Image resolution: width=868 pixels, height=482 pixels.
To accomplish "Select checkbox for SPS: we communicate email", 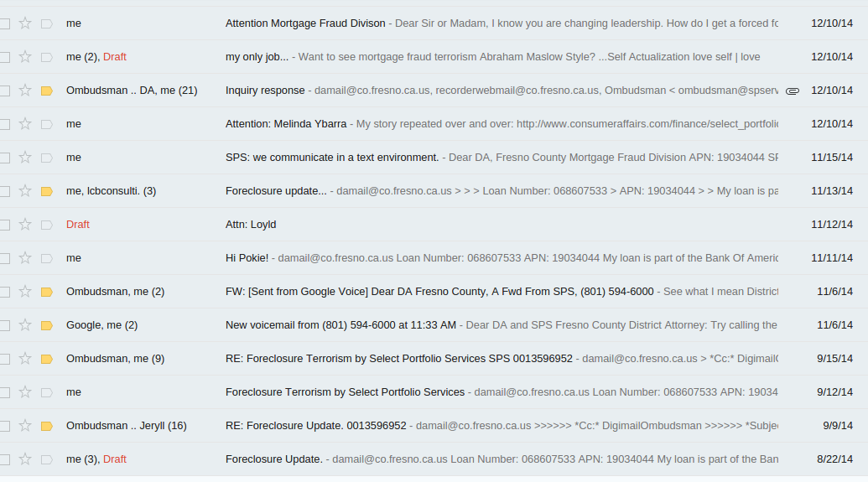I will (x=5, y=158).
